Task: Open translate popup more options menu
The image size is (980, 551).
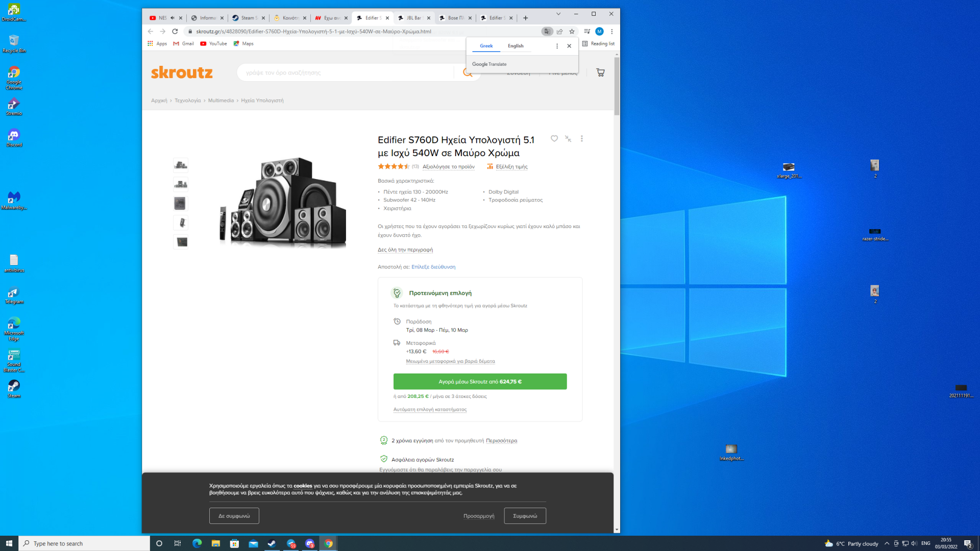Action: click(557, 46)
